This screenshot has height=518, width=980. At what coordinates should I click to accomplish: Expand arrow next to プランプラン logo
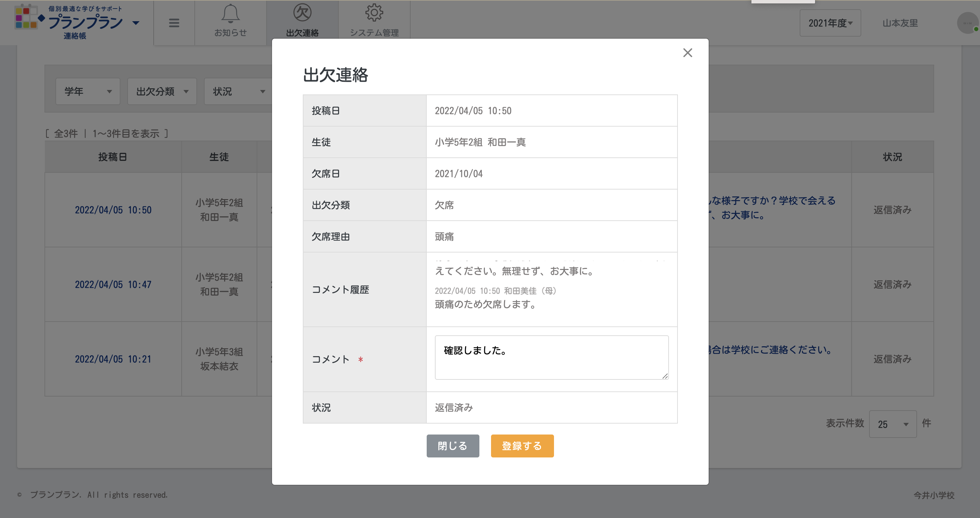coord(136,23)
